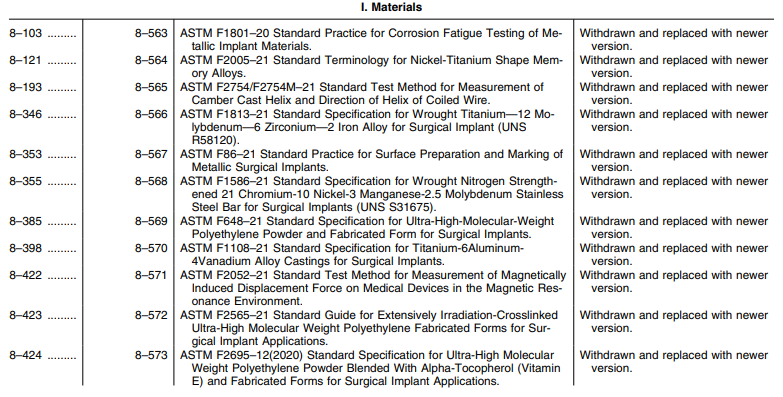Select replacement number 8–563
Screen dimensions: 783x397
click(x=151, y=33)
